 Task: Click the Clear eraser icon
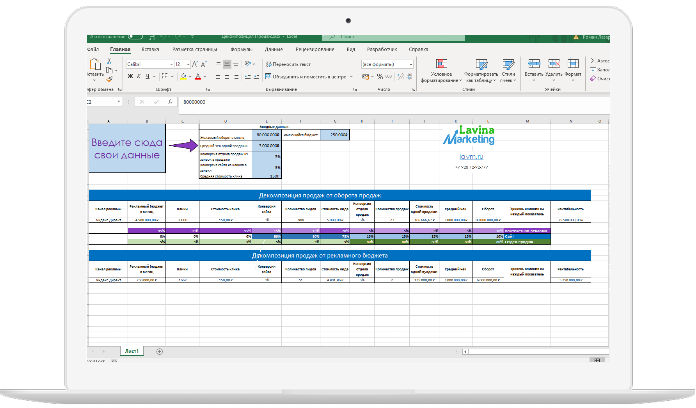(x=593, y=79)
